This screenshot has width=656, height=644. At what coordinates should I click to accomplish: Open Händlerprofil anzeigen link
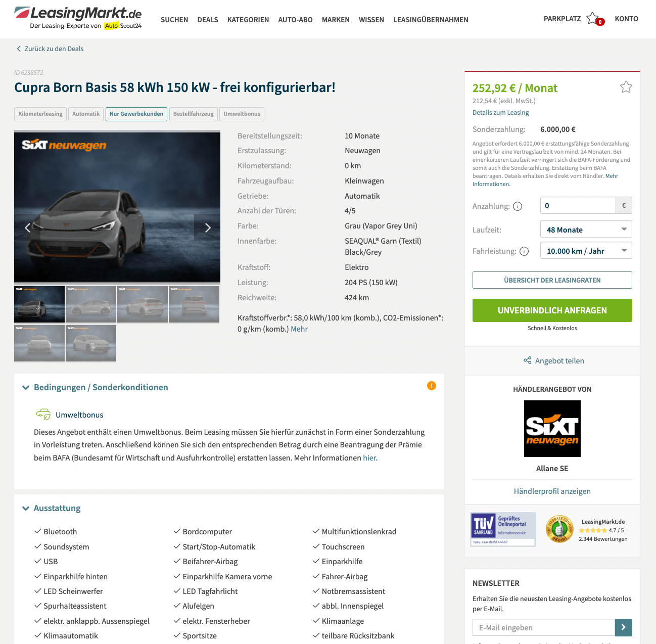pos(552,491)
